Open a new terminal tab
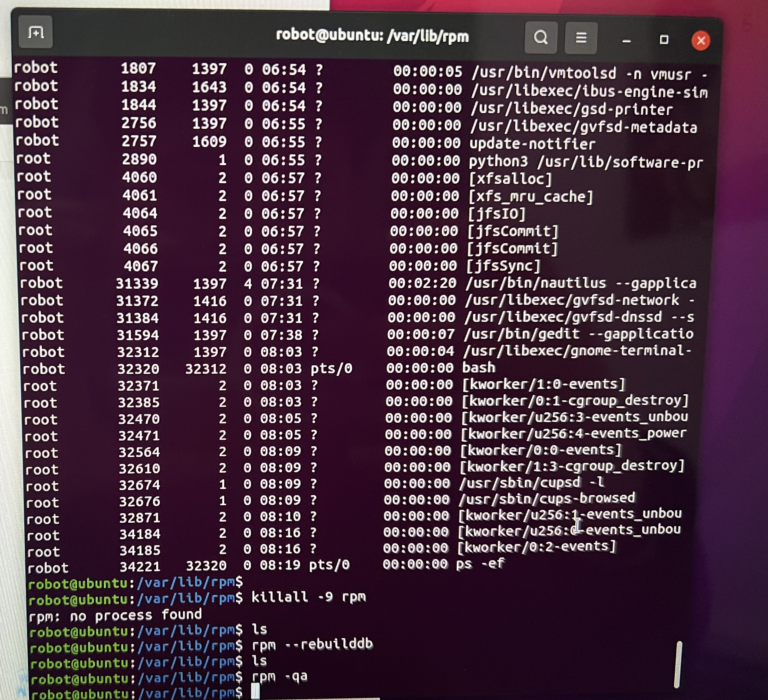 pos(35,33)
